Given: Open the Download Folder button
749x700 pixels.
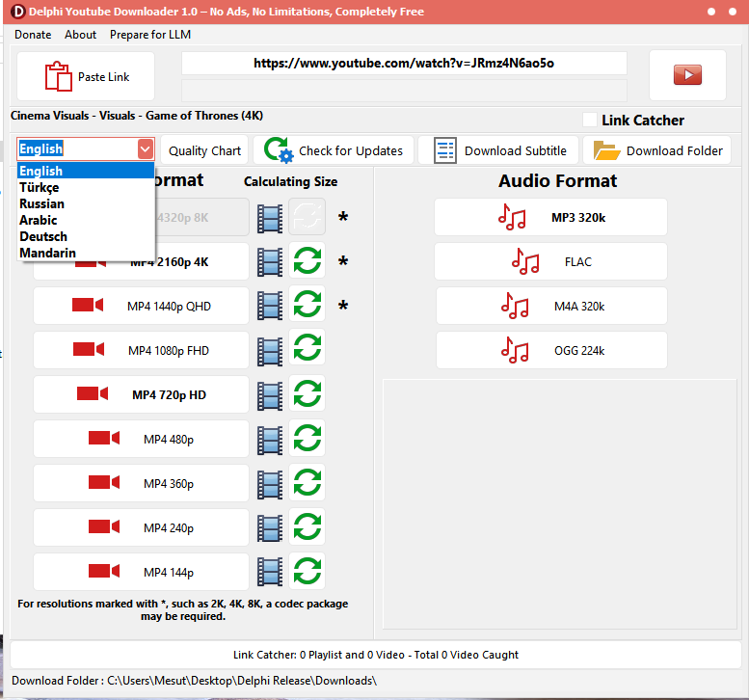Looking at the screenshot, I should [x=656, y=150].
